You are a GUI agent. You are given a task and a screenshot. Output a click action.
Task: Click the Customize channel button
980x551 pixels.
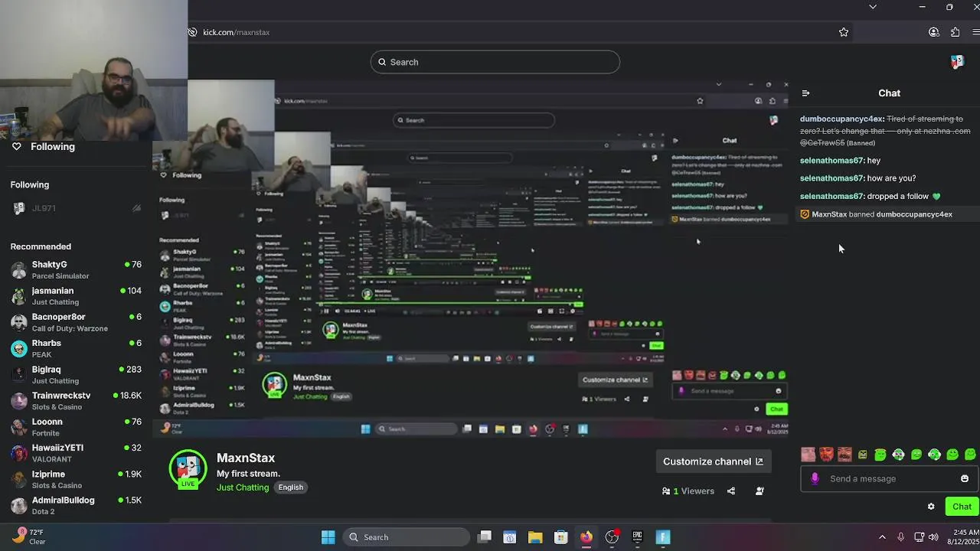pos(713,461)
